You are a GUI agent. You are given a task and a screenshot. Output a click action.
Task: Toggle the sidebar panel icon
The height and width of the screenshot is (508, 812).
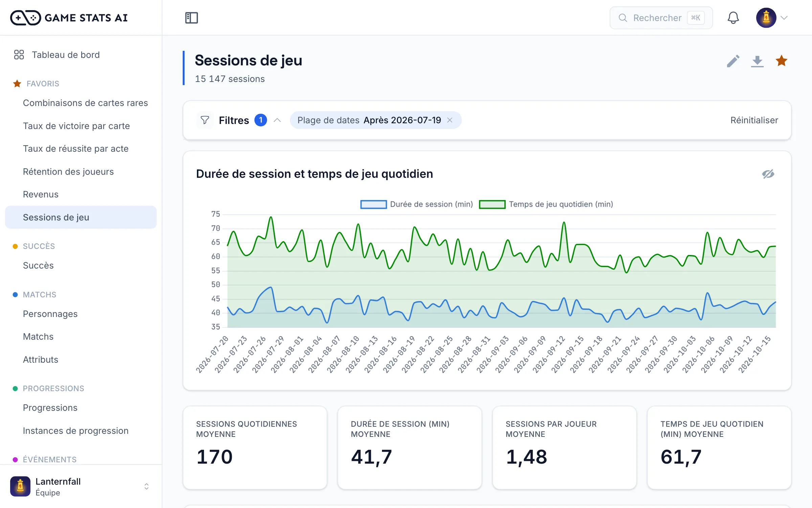tap(191, 18)
